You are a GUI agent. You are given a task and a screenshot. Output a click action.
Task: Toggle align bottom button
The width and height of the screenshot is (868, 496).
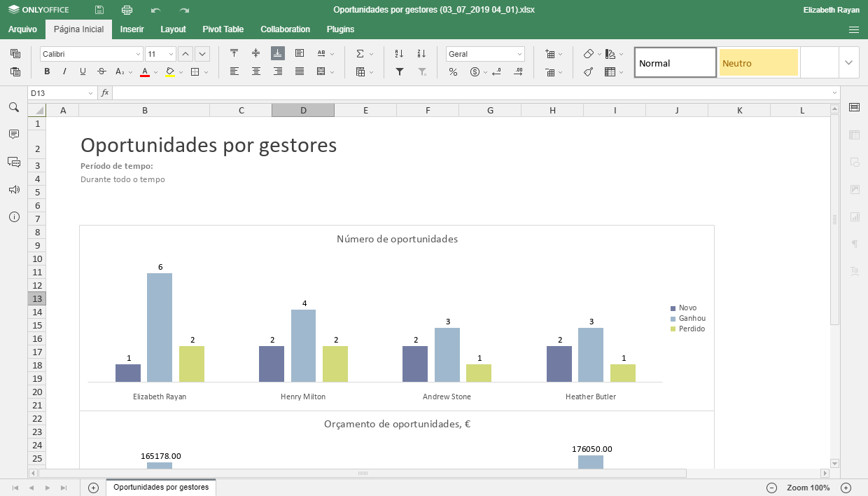coord(278,53)
